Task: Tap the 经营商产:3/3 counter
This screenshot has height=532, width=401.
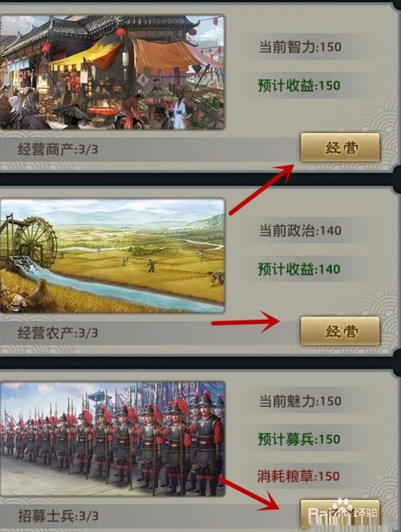Action: (x=58, y=149)
